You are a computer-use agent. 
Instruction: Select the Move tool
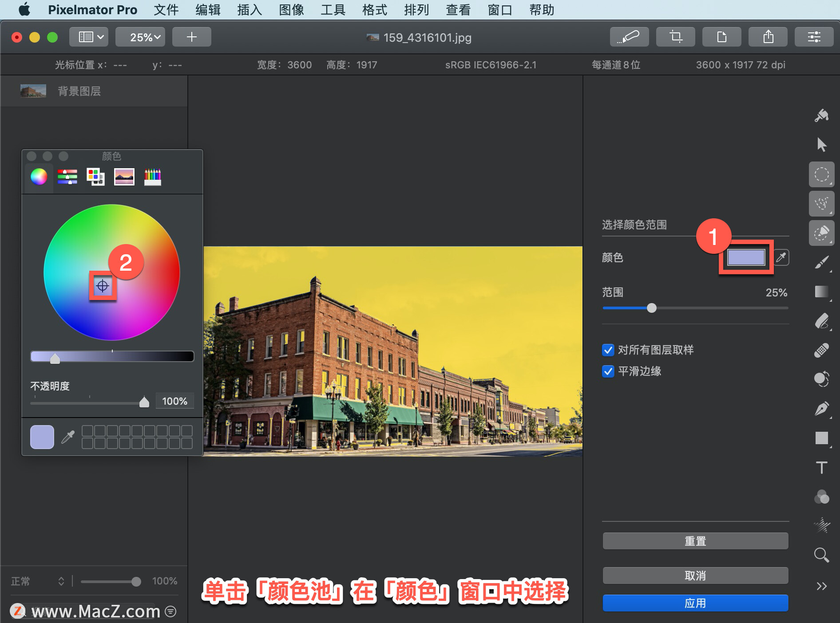822,144
